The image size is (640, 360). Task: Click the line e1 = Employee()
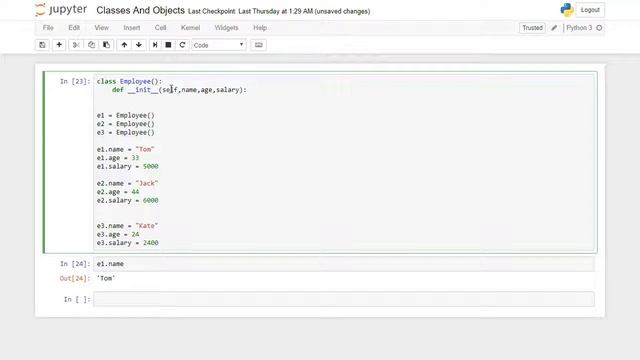[126, 116]
